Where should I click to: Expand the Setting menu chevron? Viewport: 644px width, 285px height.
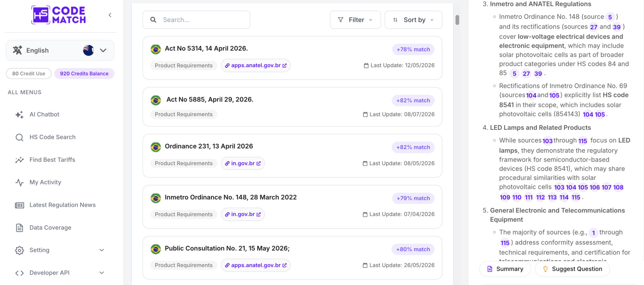(102, 250)
